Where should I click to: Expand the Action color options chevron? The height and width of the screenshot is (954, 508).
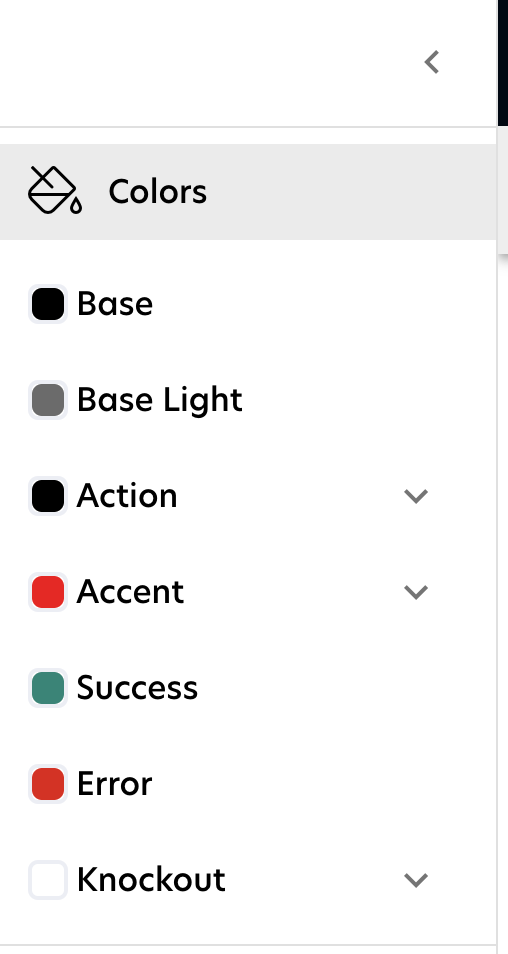416,496
